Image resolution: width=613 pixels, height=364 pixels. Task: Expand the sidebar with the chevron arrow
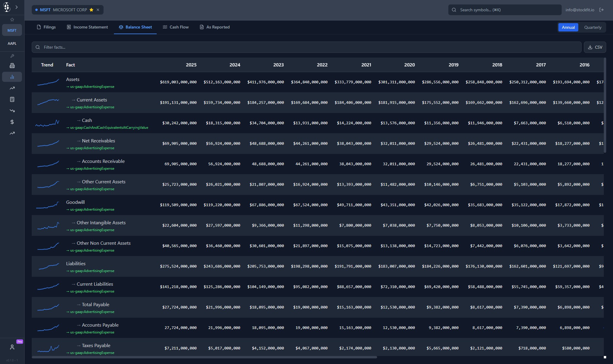17,7
